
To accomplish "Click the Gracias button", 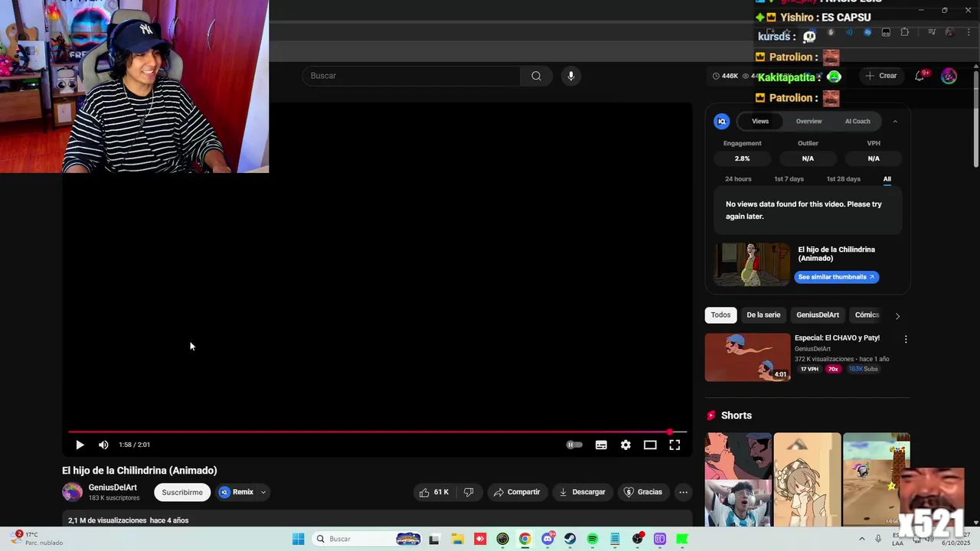I will tap(643, 492).
